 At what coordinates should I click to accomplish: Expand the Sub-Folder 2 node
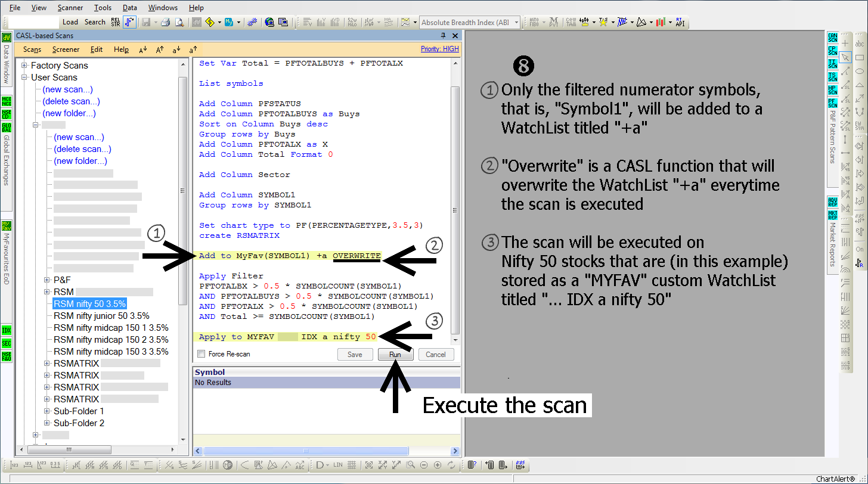[x=48, y=423]
